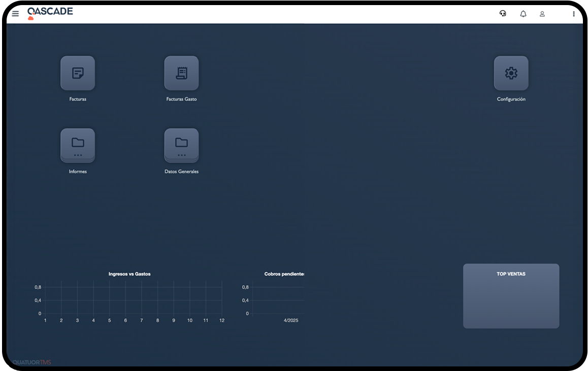Show notifications with the bell icon
The width and height of the screenshot is (588, 371).
(523, 14)
